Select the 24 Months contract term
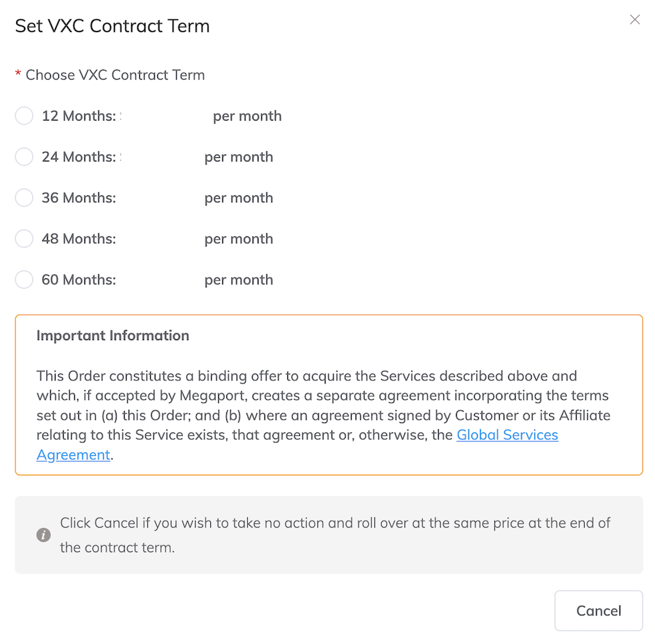Viewport: 655px width, 644px height. tap(23, 157)
